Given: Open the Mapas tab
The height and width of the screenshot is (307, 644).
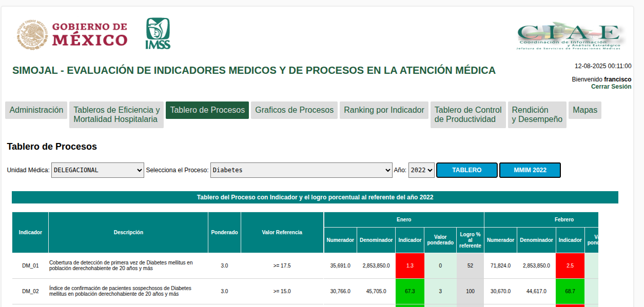Looking at the screenshot, I should tap(585, 110).
